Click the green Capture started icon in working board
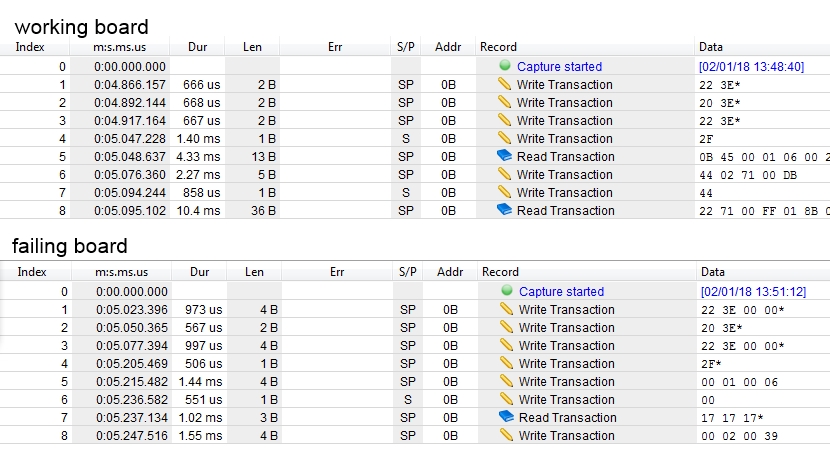Viewport: 830px width, 452px height. point(505,65)
